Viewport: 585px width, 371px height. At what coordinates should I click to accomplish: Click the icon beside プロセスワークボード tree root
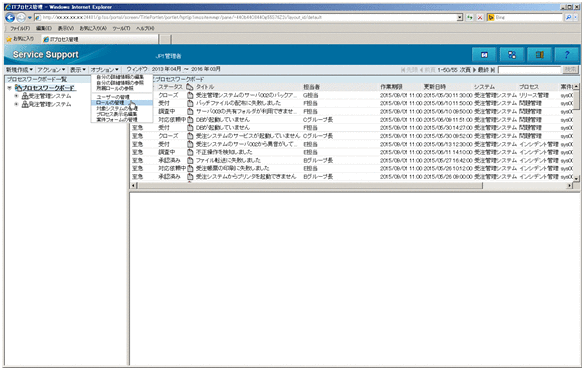click(x=18, y=88)
